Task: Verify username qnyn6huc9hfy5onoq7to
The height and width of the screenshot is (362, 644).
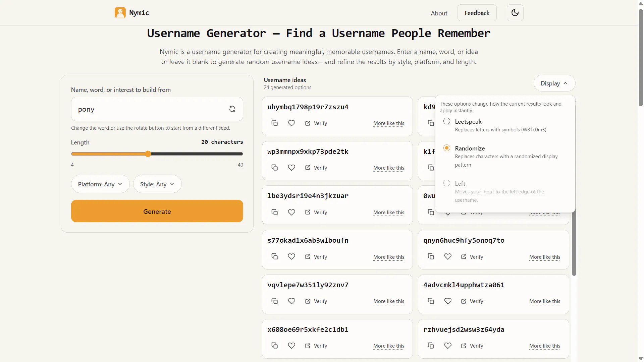Action: (472, 257)
